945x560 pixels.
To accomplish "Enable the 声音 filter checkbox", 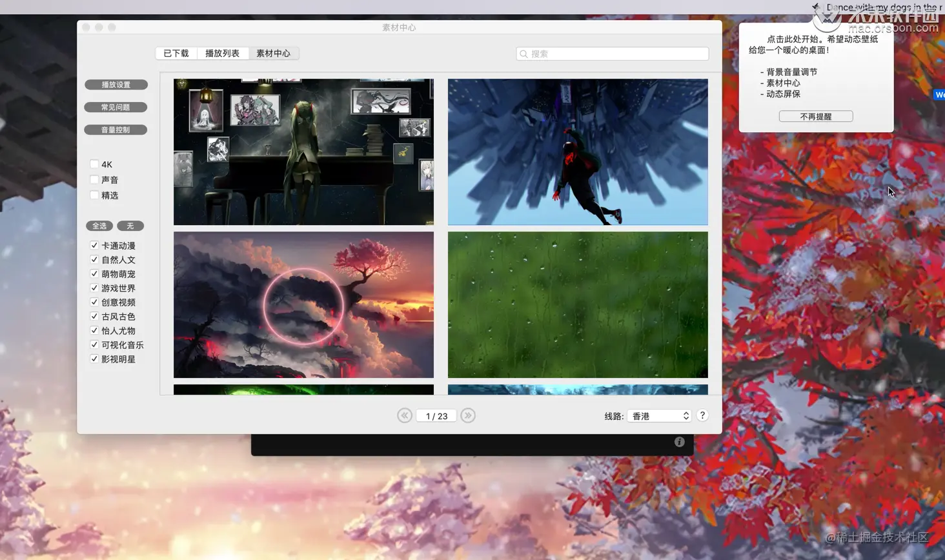I will pos(94,179).
